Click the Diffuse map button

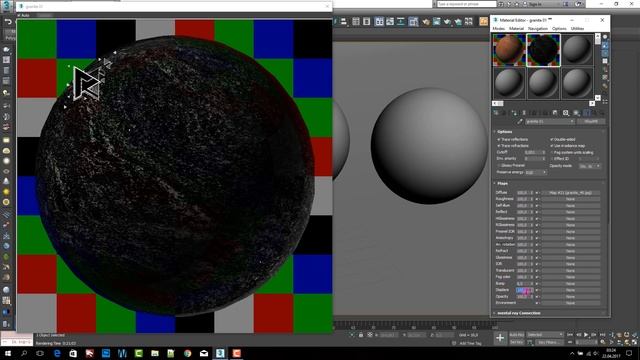click(571, 193)
